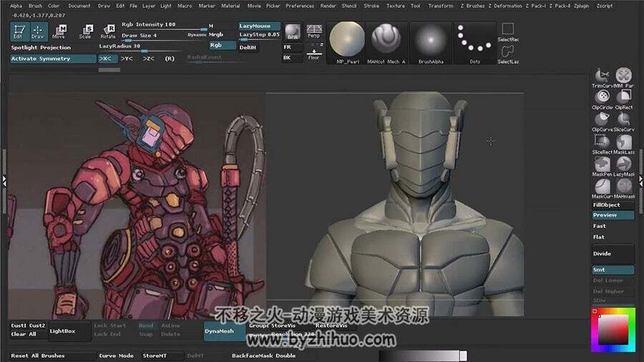The width and height of the screenshot is (644, 362).
Task: Open the Preferences menu
Action: point(300,6)
